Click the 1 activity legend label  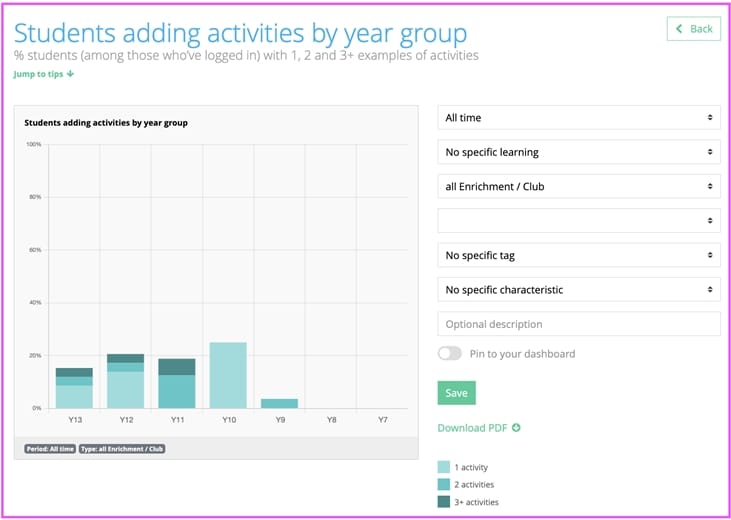pos(471,467)
